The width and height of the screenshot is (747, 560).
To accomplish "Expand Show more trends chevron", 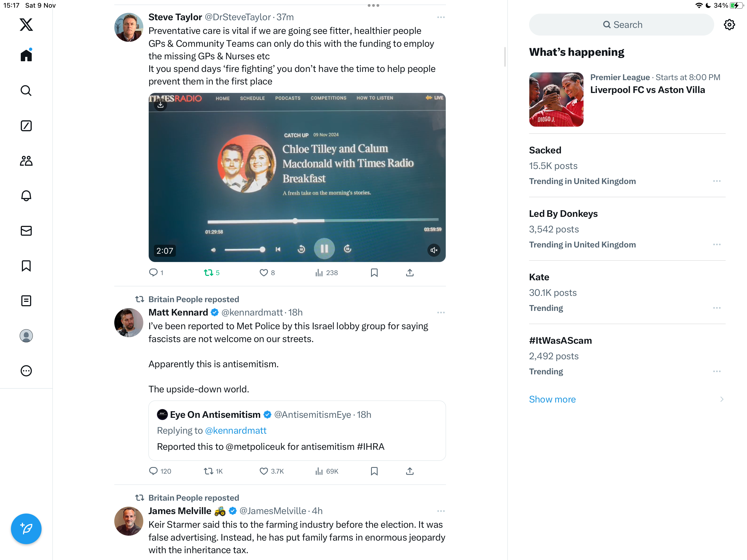I will (x=722, y=399).
